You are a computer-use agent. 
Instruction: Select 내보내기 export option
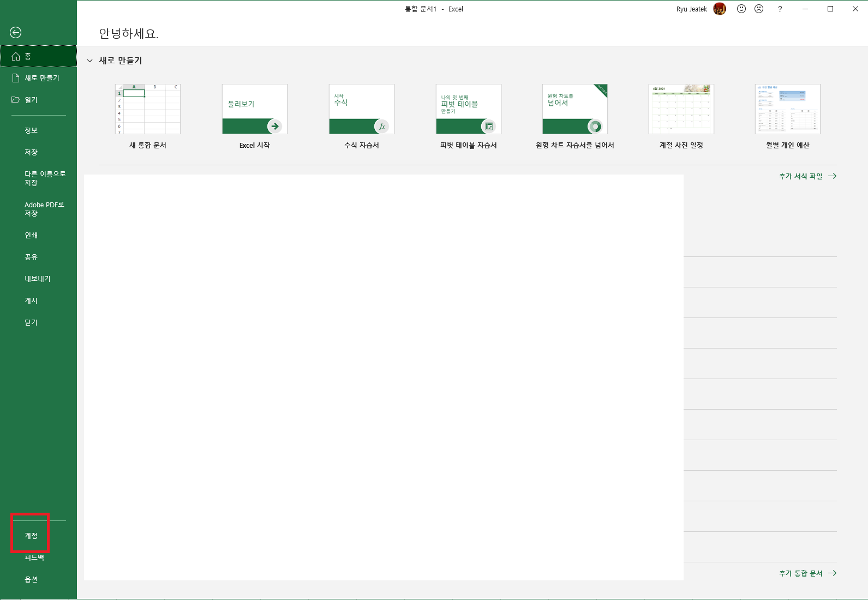point(38,279)
